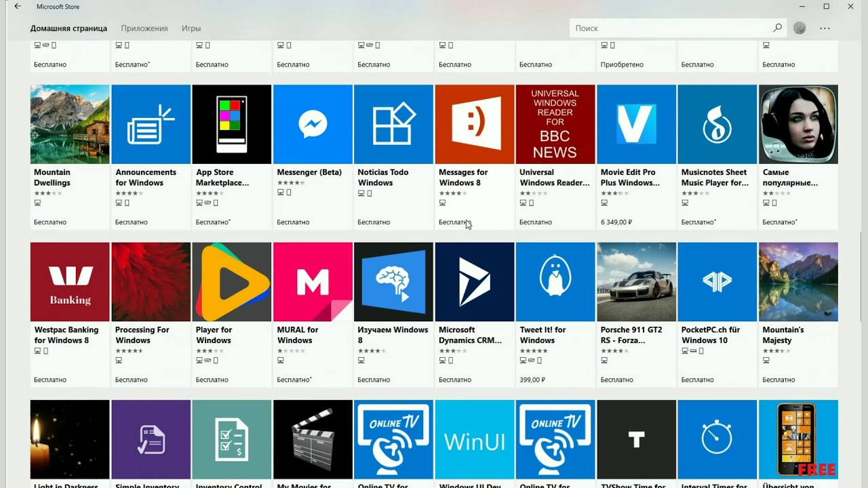Image resolution: width=868 pixels, height=488 pixels.
Task: Click the search magnifier icon
Action: pos(777,28)
